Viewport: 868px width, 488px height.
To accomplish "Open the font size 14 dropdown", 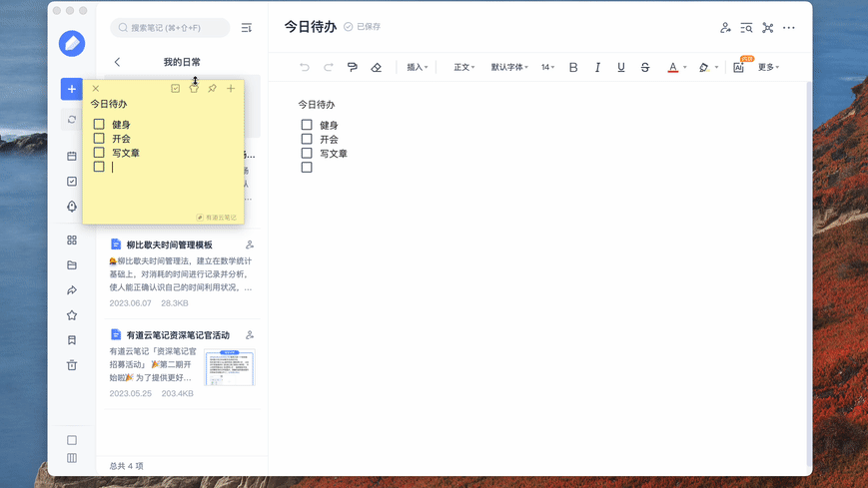I will (x=547, y=67).
